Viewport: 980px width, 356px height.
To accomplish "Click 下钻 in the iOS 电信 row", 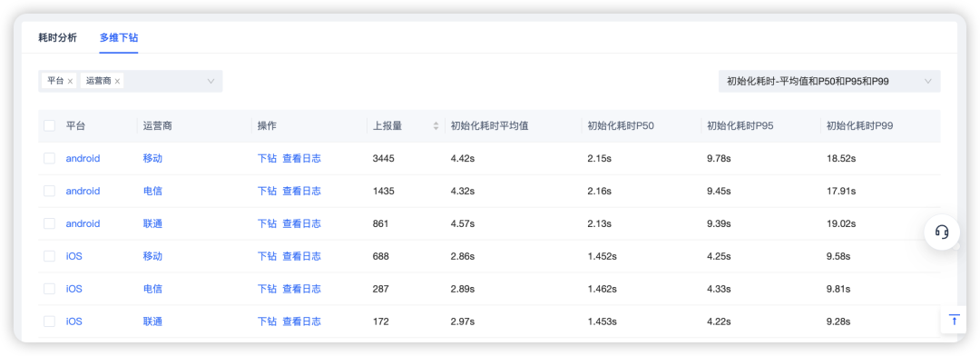I will click(267, 289).
